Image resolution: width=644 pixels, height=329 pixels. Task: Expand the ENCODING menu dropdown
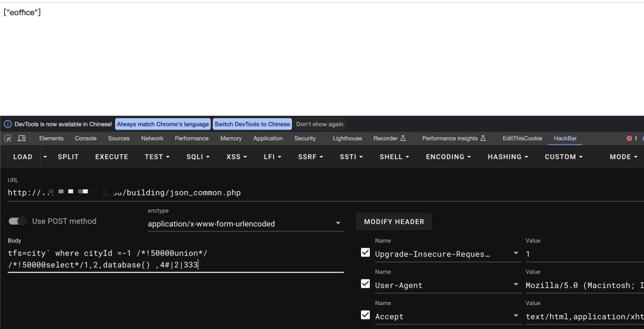[448, 157]
